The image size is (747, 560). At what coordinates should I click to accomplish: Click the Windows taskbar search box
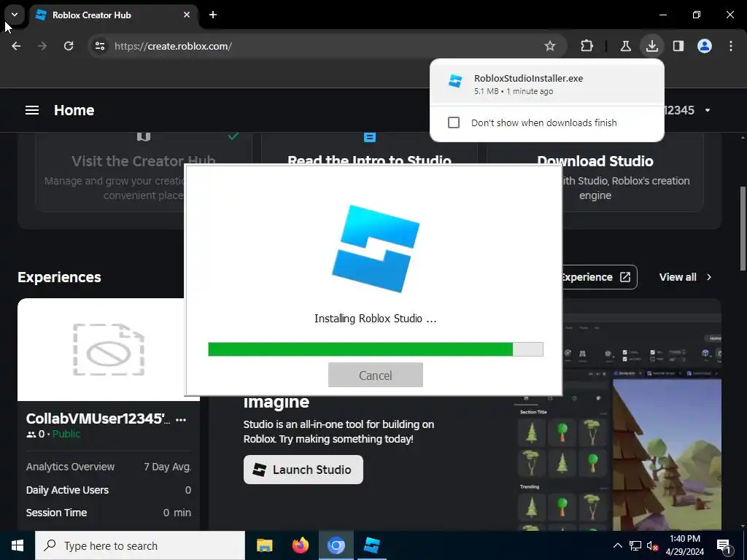pos(140,545)
